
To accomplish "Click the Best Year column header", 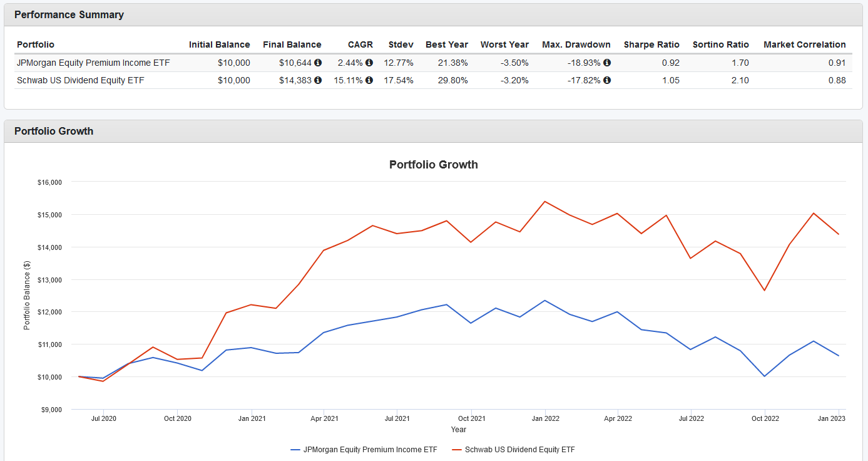I will click(447, 44).
